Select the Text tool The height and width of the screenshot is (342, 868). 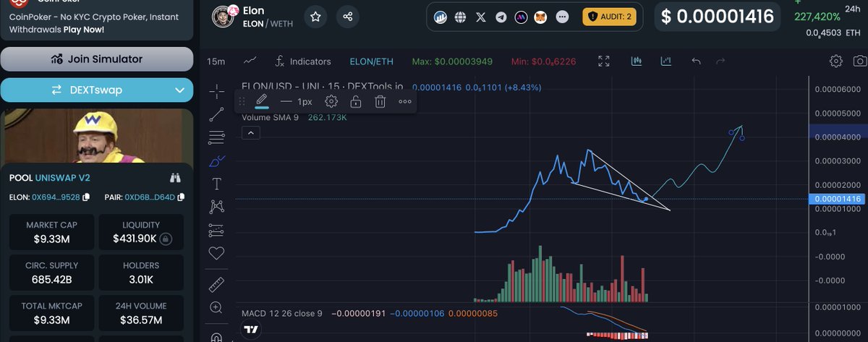tap(216, 184)
